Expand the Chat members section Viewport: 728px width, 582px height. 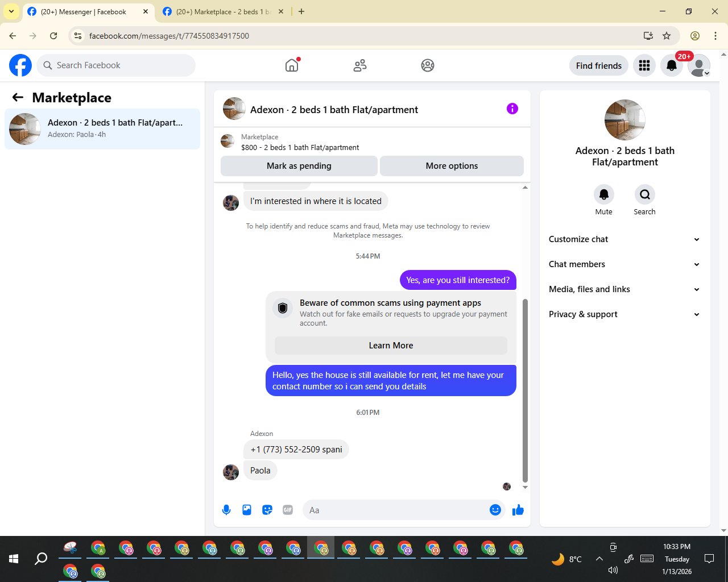click(624, 264)
